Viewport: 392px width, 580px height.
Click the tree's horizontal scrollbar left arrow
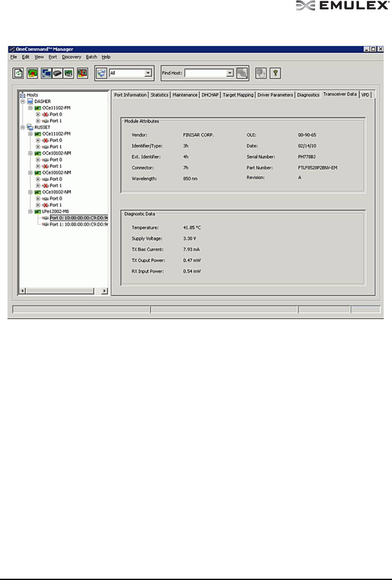click(x=23, y=291)
